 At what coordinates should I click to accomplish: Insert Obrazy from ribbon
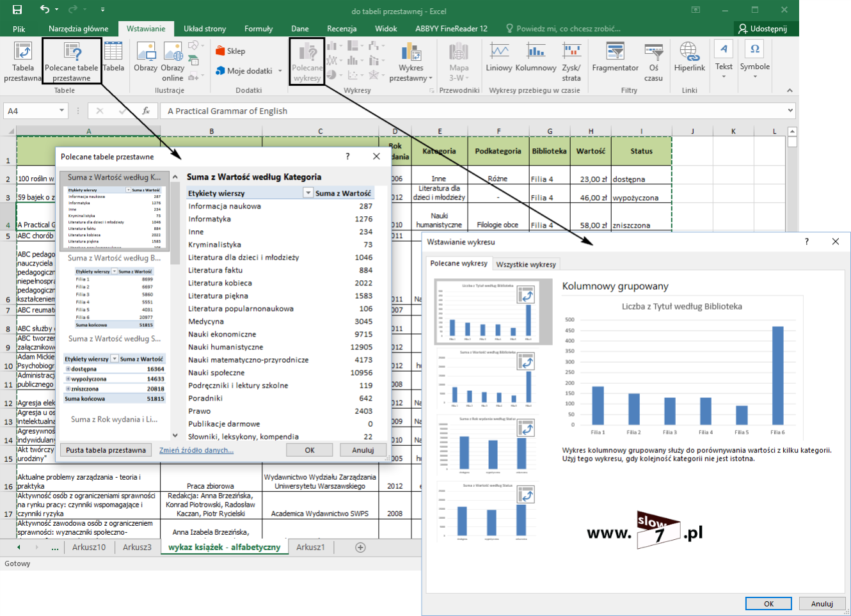point(145,56)
